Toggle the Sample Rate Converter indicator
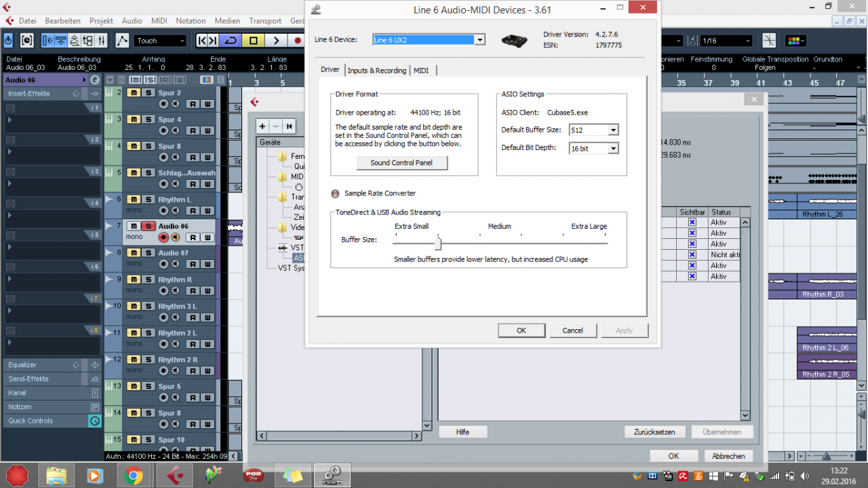This screenshot has height=488, width=868. click(335, 193)
